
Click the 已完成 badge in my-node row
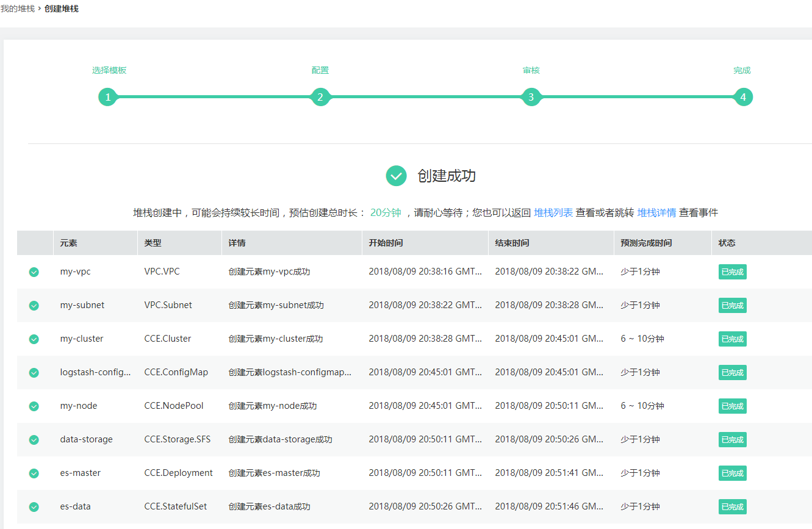(733, 406)
